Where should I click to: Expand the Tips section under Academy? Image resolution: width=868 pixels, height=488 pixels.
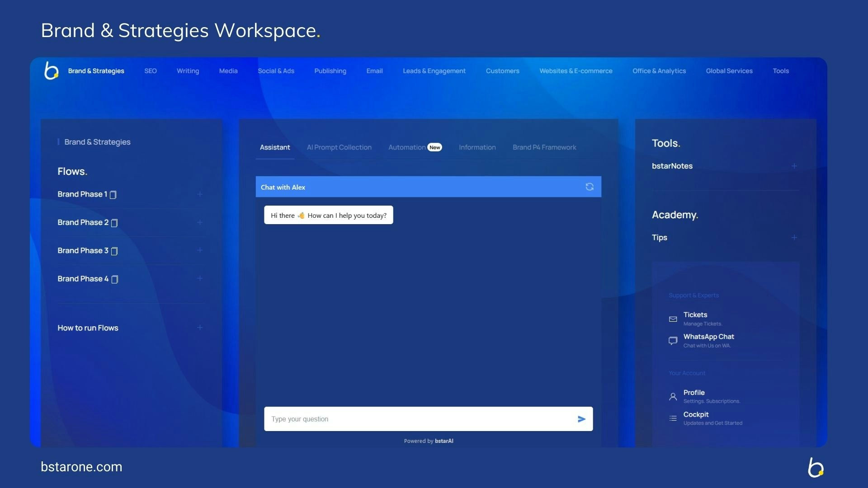794,237
